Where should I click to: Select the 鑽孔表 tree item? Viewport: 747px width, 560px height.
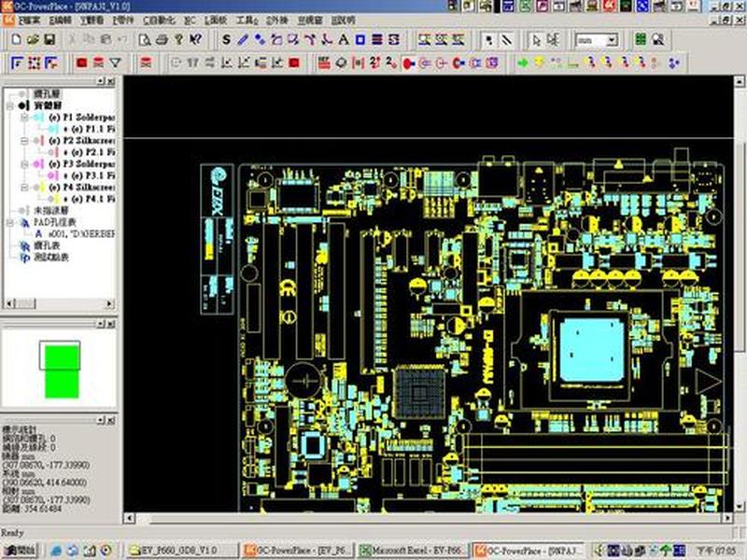[x=47, y=245]
